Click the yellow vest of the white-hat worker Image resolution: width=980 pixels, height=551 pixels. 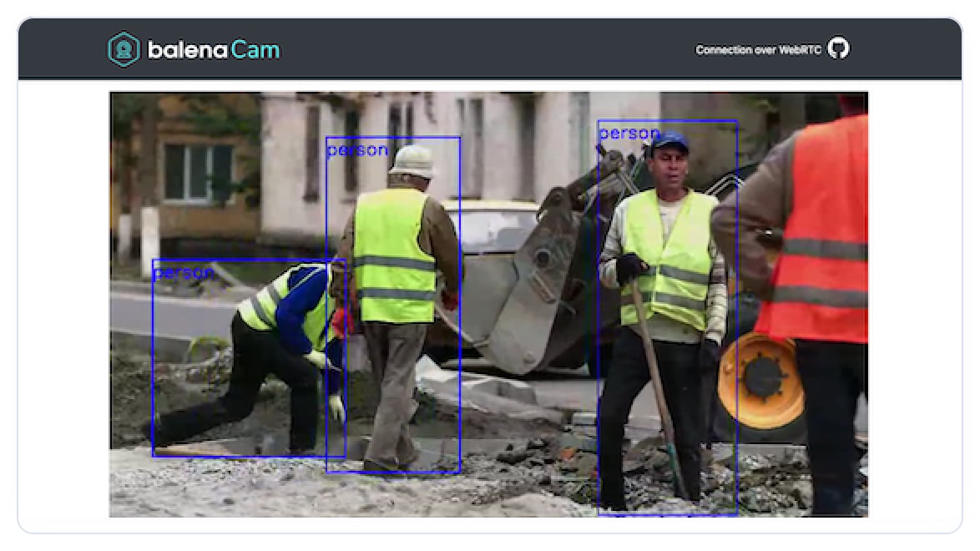coord(392,255)
